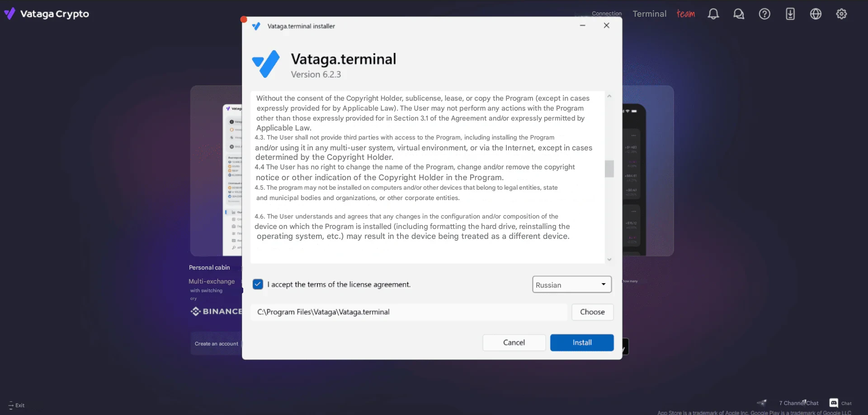Click the Version 6.2.3 text
The image size is (868, 415).
[316, 75]
